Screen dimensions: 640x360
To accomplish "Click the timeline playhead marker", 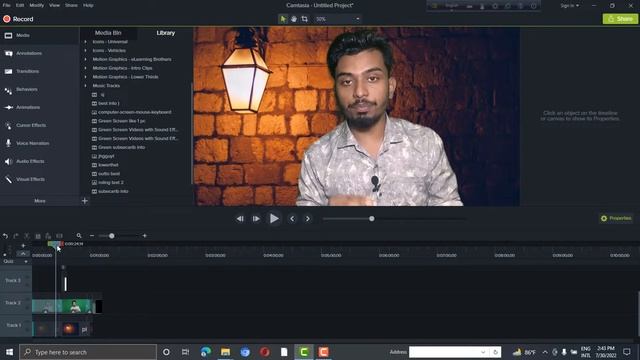I will (x=55, y=244).
